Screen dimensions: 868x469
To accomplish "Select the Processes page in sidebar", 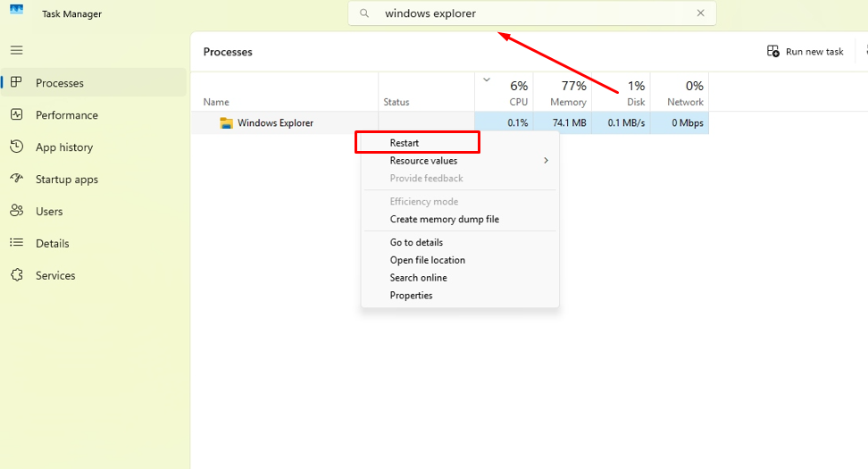I will pyautogui.click(x=93, y=82).
